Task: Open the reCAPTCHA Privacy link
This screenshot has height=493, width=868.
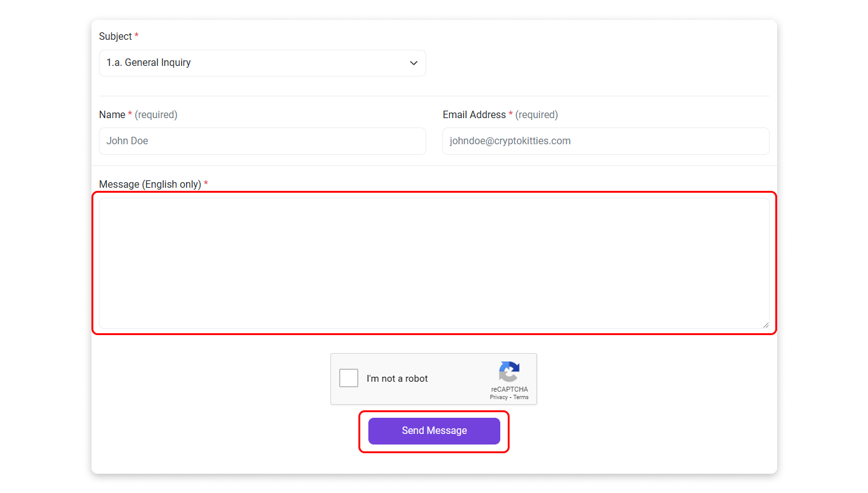Action: tap(498, 397)
